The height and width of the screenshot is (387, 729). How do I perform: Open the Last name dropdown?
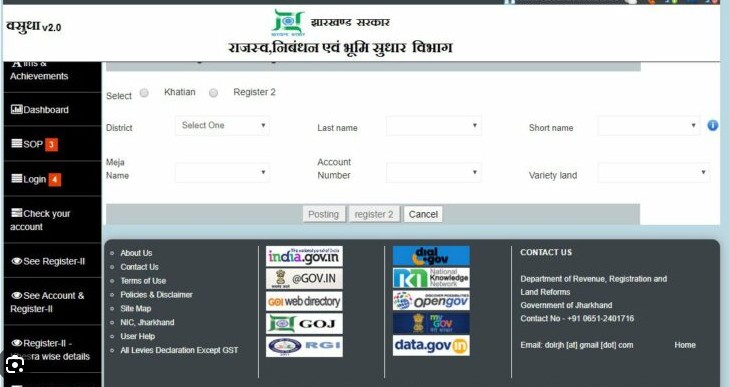click(434, 126)
